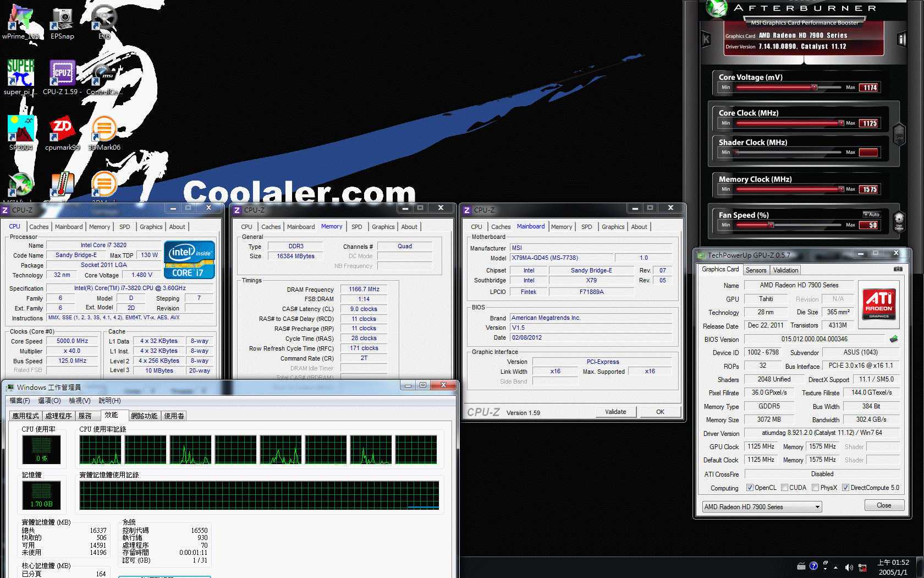Toggle the CUDA checkbox in GPU-Z
The image size is (924, 578).
(784, 488)
